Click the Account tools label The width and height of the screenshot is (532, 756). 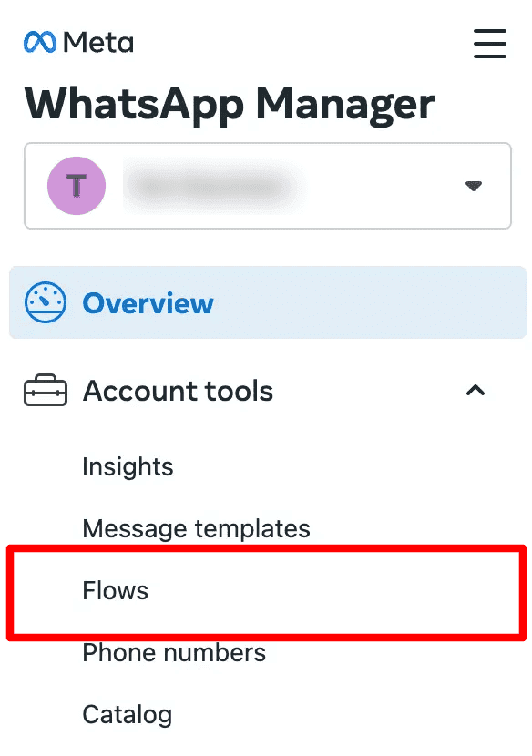click(x=178, y=391)
